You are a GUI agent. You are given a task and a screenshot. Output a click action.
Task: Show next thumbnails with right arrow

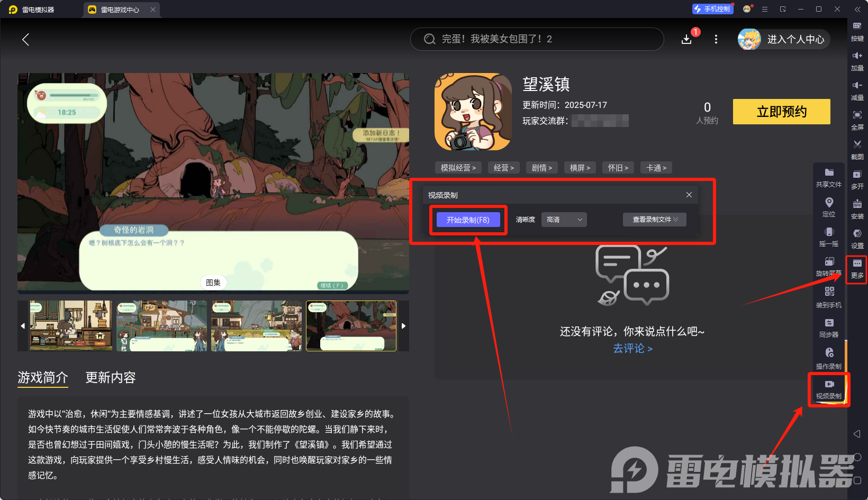[x=403, y=326]
